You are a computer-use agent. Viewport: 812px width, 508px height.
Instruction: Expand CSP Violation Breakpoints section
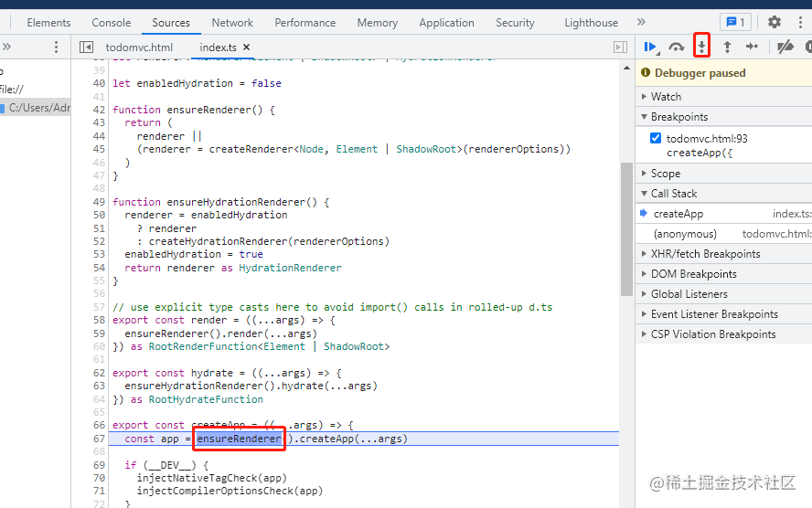[x=723, y=334]
